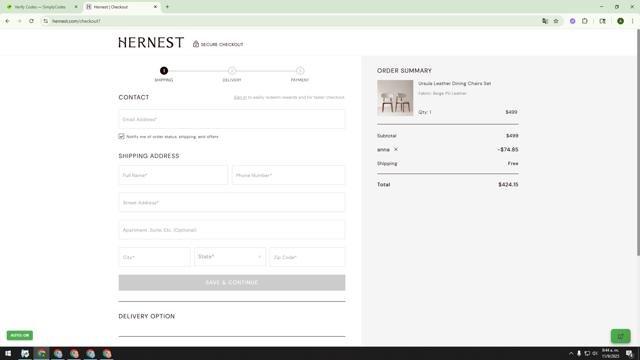Open the translate page icon

click(x=545, y=21)
